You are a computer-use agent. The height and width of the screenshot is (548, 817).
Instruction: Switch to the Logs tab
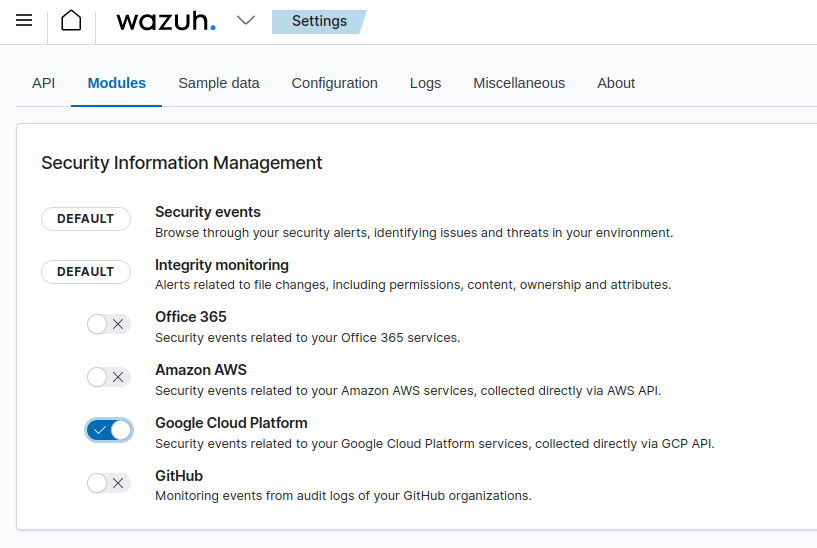click(425, 83)
